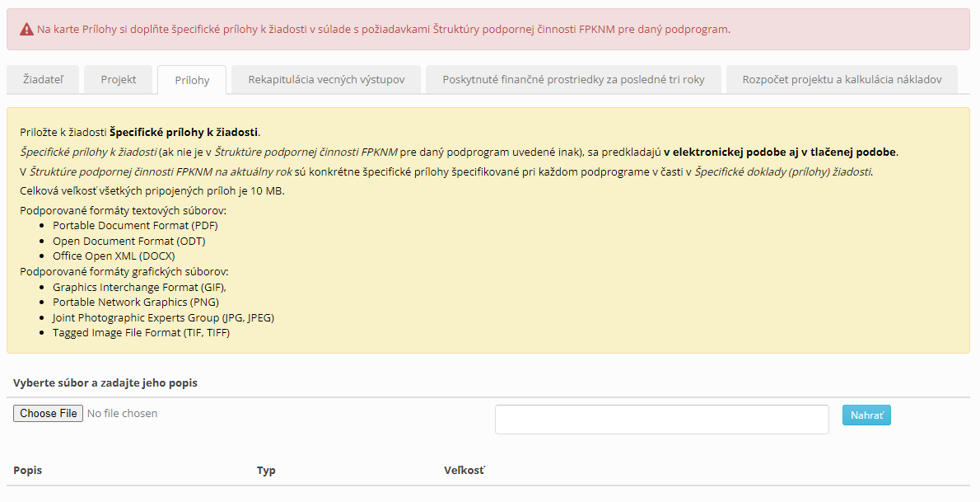Click the Typ column header
Viewport: 980px width, 502px height.
click(x=266, y=471)
